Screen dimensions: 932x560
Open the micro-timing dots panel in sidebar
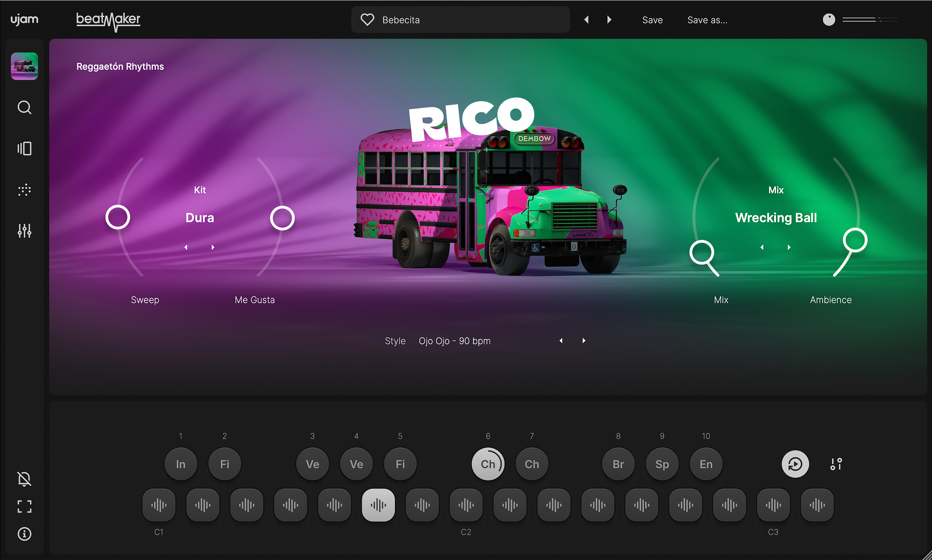pyautogui.click(x=24, y=189)
